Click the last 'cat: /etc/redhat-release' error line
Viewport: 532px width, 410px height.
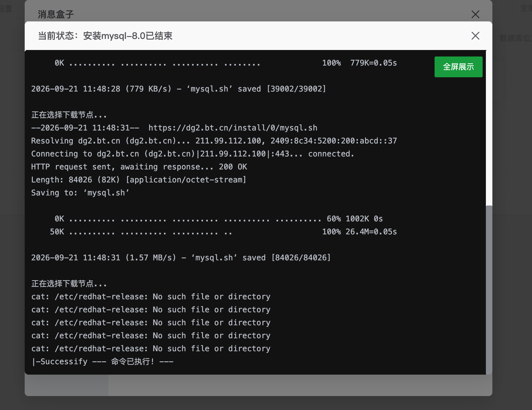coord(151,349)
